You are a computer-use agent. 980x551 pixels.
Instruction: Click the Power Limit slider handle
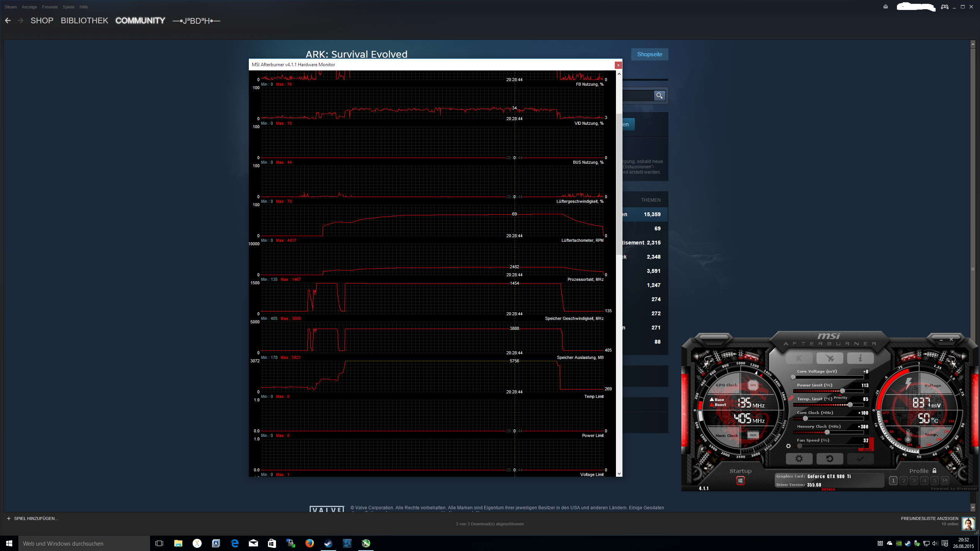pos(842,391)
